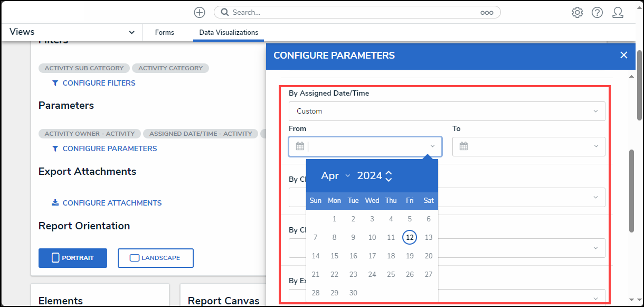Click the By Assigned Date/Time label
644x307 pixels.
click(329, 94)
